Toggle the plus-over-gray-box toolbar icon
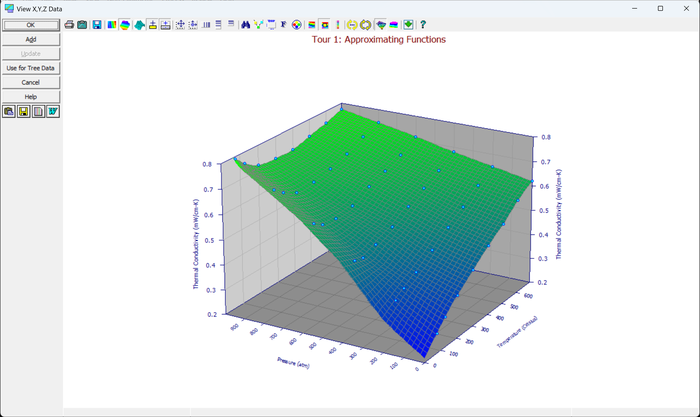 166,25
